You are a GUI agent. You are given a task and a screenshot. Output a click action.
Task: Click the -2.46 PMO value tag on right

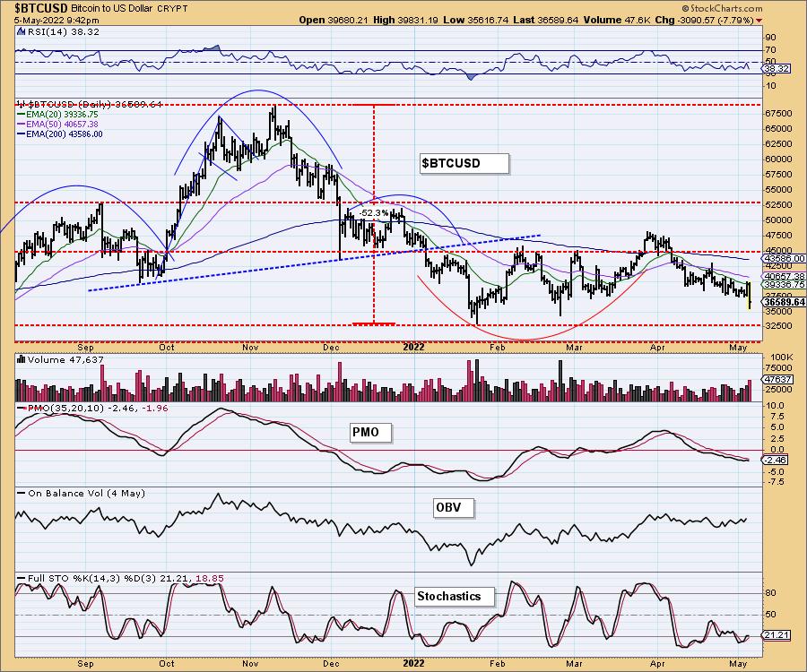[x=777, y=460]
